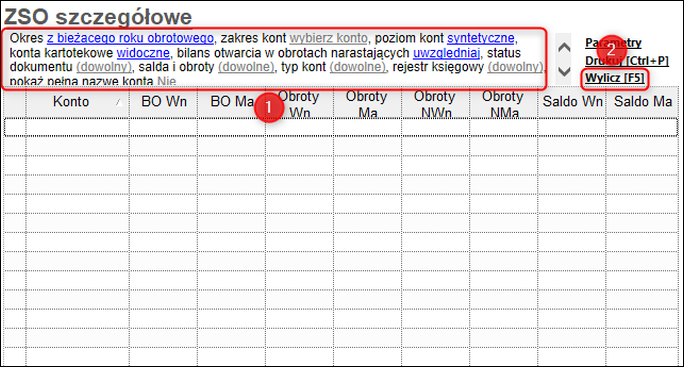Screen dimensions: 684x367
Task: Open document status '(dowolny)' filter link
Action: [x=104, y=67]
